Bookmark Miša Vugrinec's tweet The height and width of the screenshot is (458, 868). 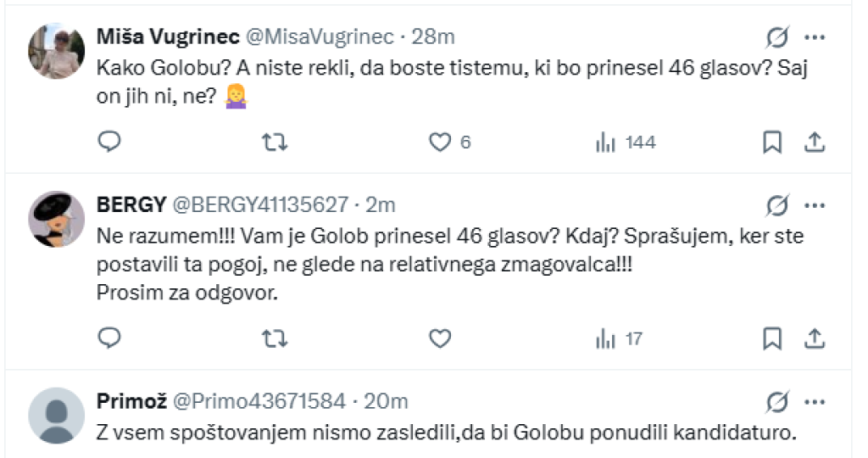771,142
